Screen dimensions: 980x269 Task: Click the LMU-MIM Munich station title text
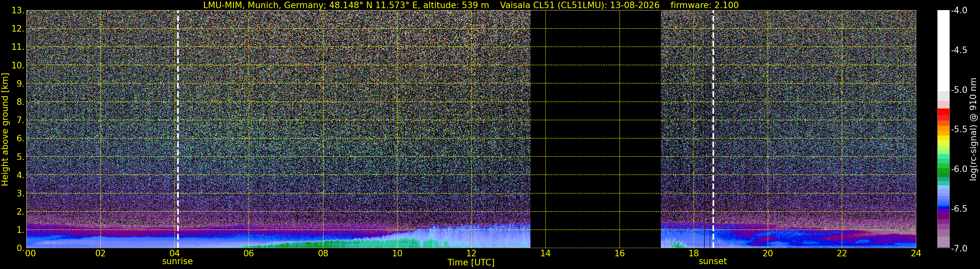click(346, 5)
